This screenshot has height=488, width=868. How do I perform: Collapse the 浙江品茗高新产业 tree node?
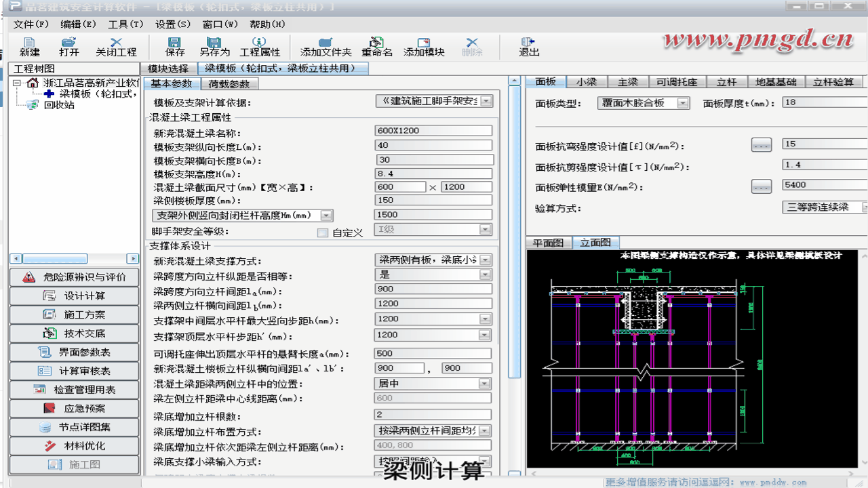pyautogui.click(x=17, y=83)
